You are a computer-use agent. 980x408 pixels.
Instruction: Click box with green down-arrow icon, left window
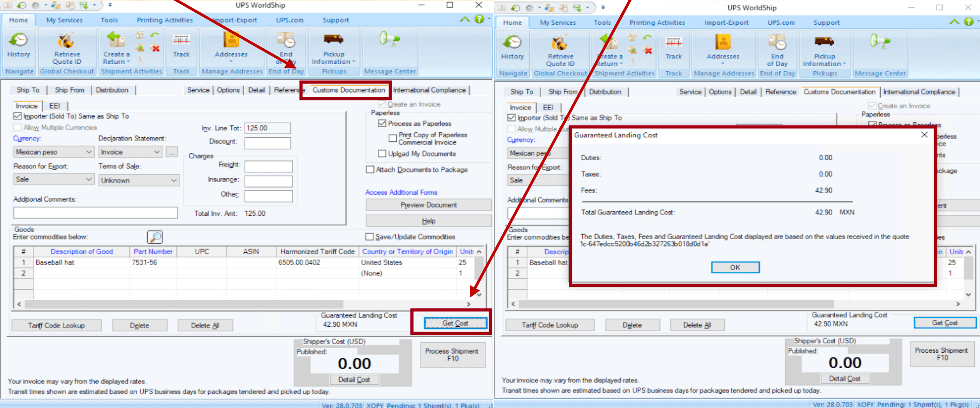[140, 48]
